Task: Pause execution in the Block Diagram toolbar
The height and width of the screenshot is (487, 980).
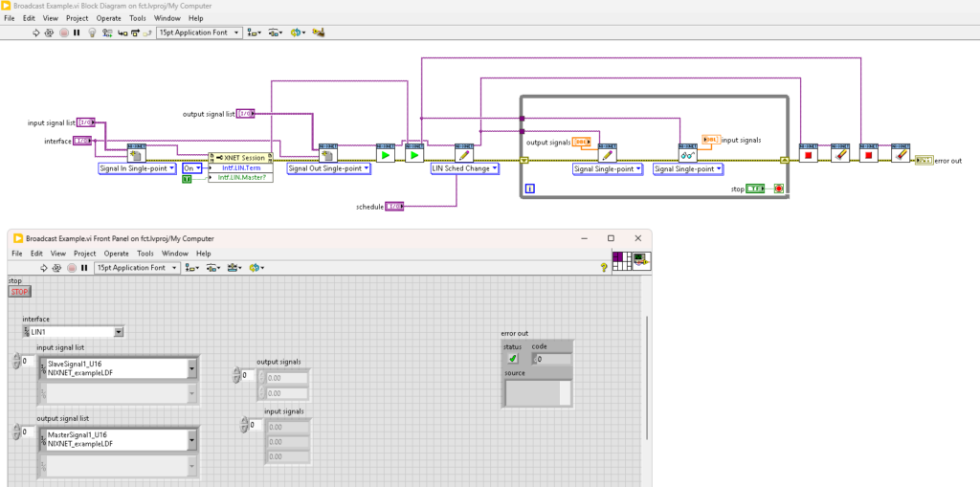Action: click(x=78, y=32)
